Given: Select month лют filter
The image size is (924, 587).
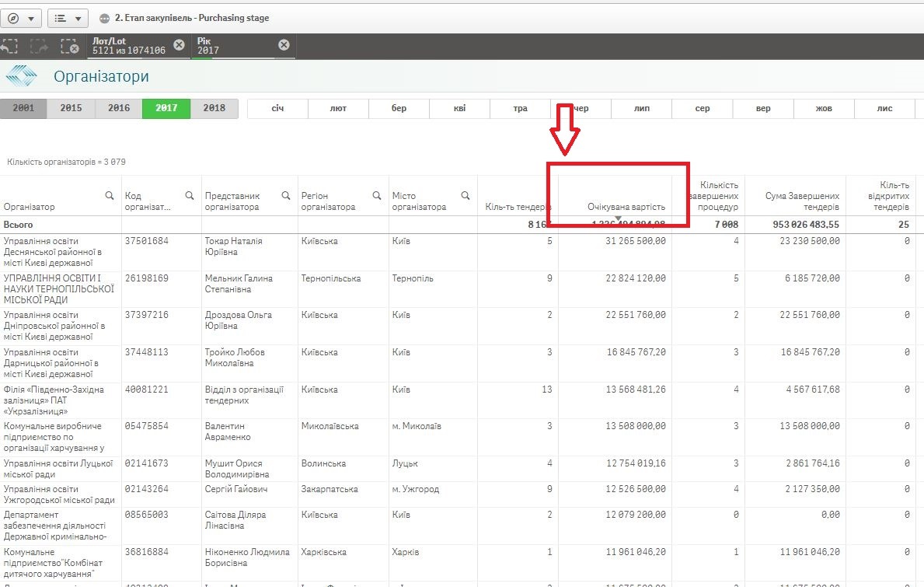Looking at the screenshot, I should [x=338, y=109].
